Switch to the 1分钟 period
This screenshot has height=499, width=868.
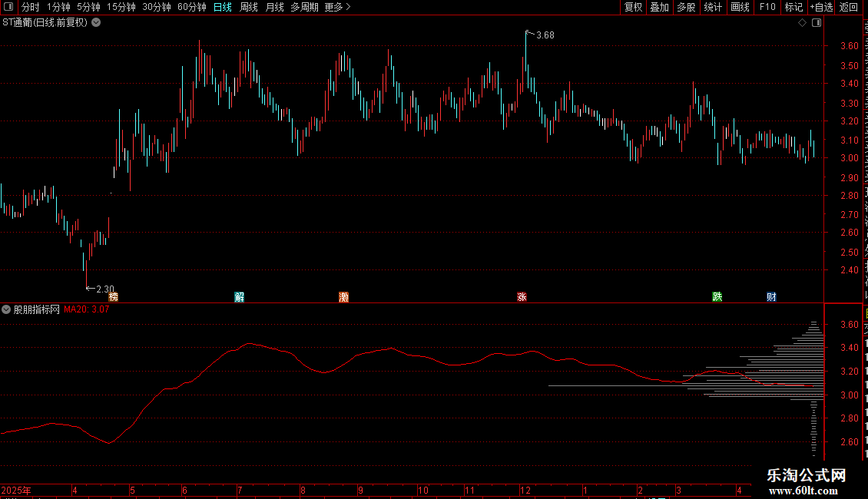(x=58, y=7)
